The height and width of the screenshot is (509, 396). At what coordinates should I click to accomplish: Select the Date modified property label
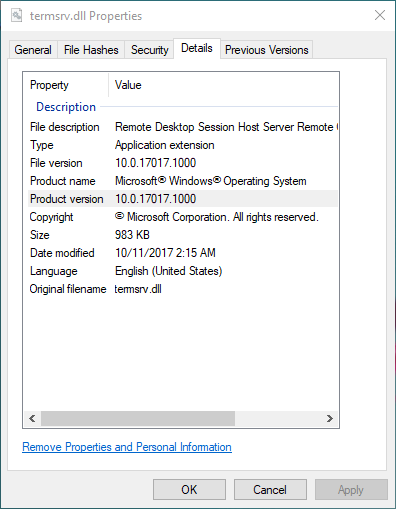point(62,253)
